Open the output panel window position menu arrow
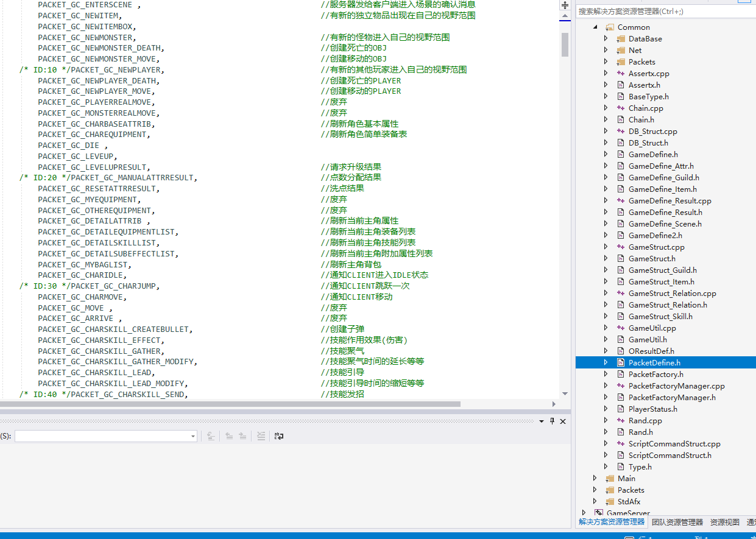756x539 pixels. point(542,421)
